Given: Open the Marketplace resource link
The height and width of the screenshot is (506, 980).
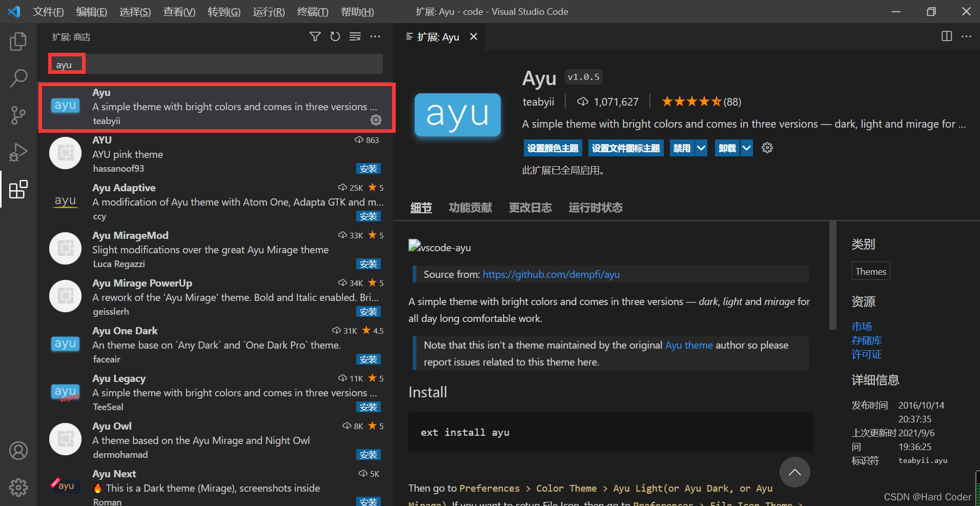Looking at the screenshot, I should tap(862, 326).
